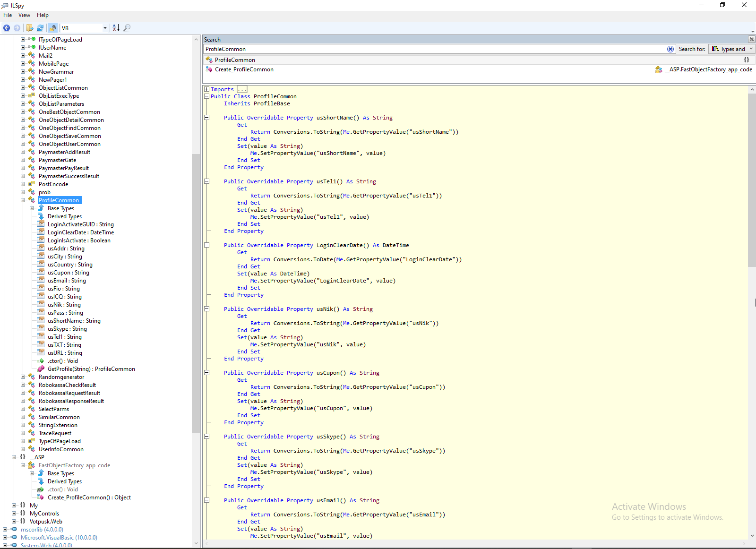Click the property icon beside LoginClearDate
756x549 pixels.
tap(41, 232)
